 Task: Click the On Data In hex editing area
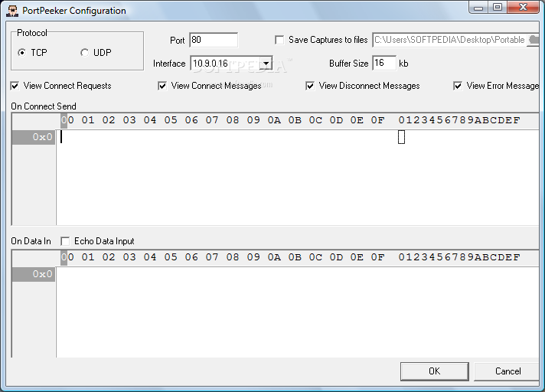click(298, 312)
